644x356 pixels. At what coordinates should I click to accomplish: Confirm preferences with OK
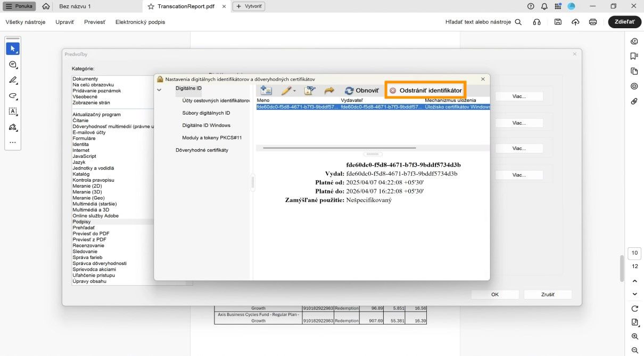[x=494, y=294]
